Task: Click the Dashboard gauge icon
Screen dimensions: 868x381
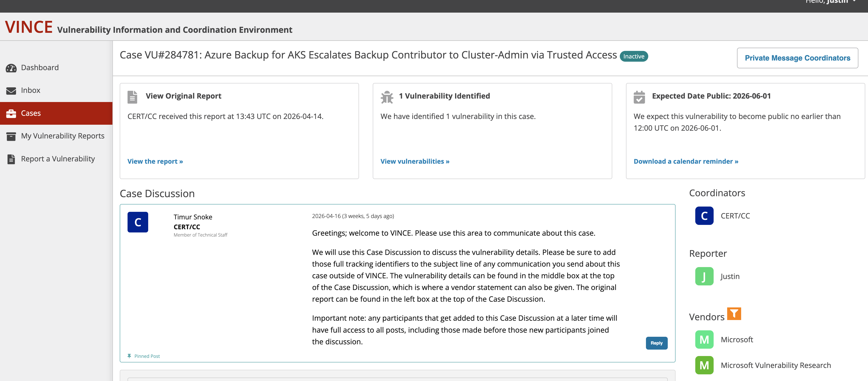Action: click(x=11, y=68)
